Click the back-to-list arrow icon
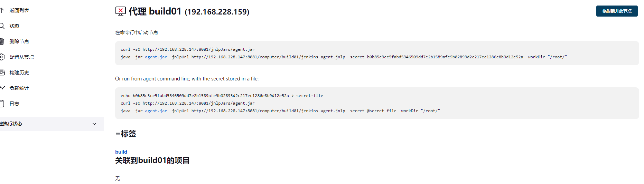Viewport: 644px width, 184px height. [2, 10]
